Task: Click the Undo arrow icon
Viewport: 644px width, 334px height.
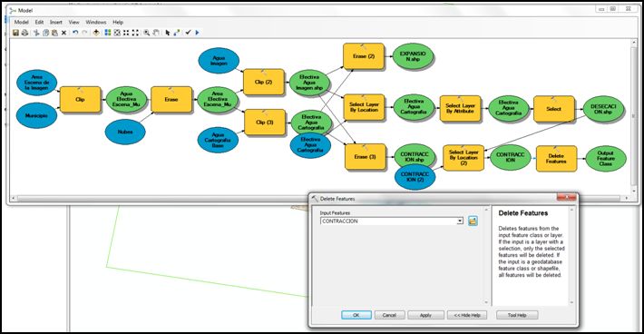Action: coord(75,33)
